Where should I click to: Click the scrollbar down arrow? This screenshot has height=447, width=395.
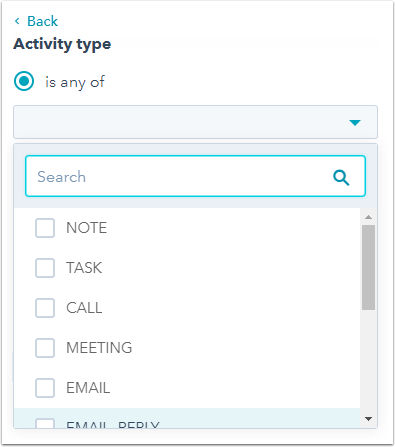(x=368, y=419)
